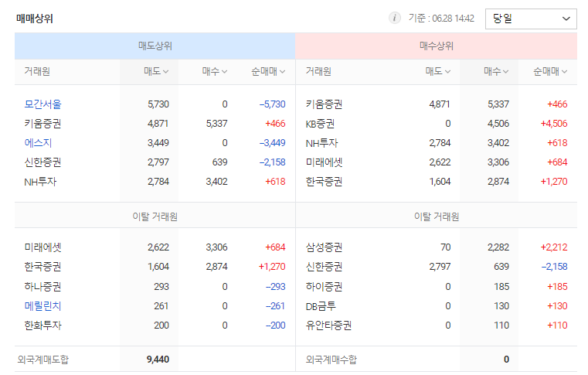Click the 외국계매도합 label

pos(43,360)
